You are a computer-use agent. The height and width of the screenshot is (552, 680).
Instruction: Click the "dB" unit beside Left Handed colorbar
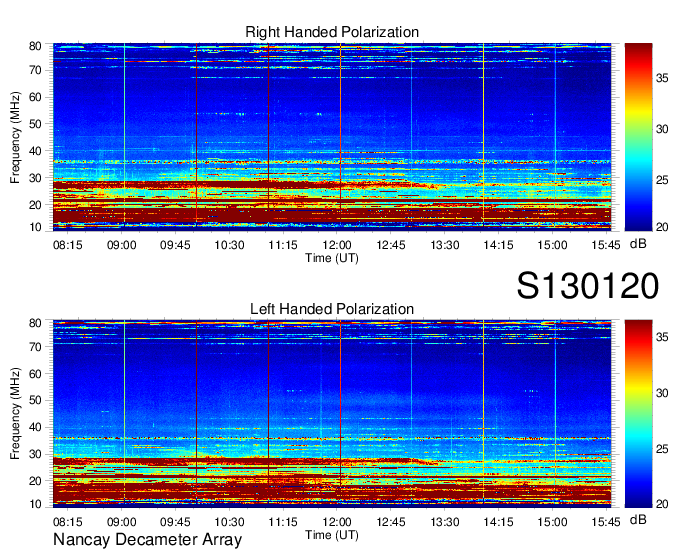638,519
